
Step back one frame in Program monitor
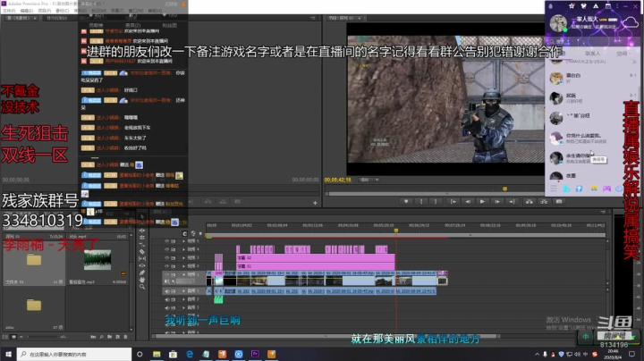(x=468, y=201)
